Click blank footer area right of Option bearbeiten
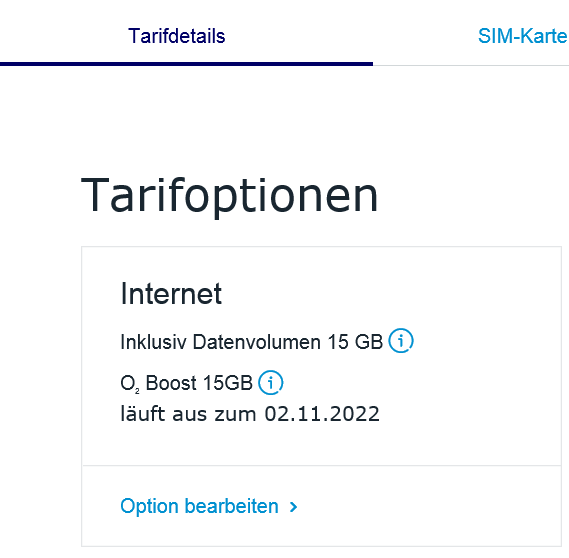The height and width of the screenshot is (558, 569). (428, 506)
